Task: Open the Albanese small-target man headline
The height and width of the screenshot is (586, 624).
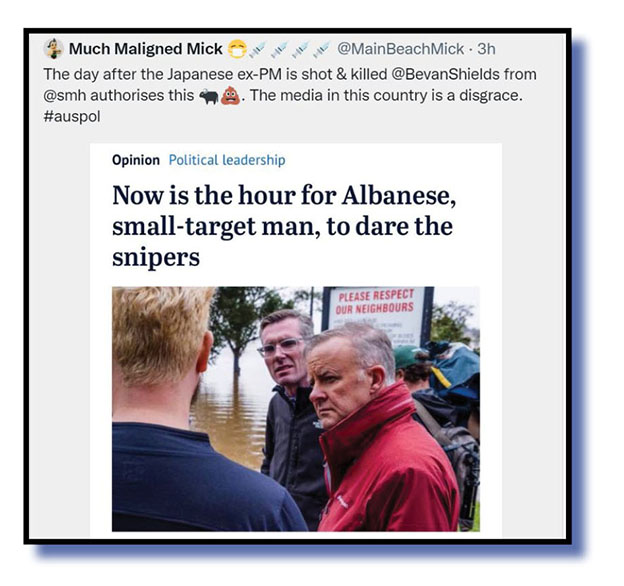Action: tap(284, 226)
